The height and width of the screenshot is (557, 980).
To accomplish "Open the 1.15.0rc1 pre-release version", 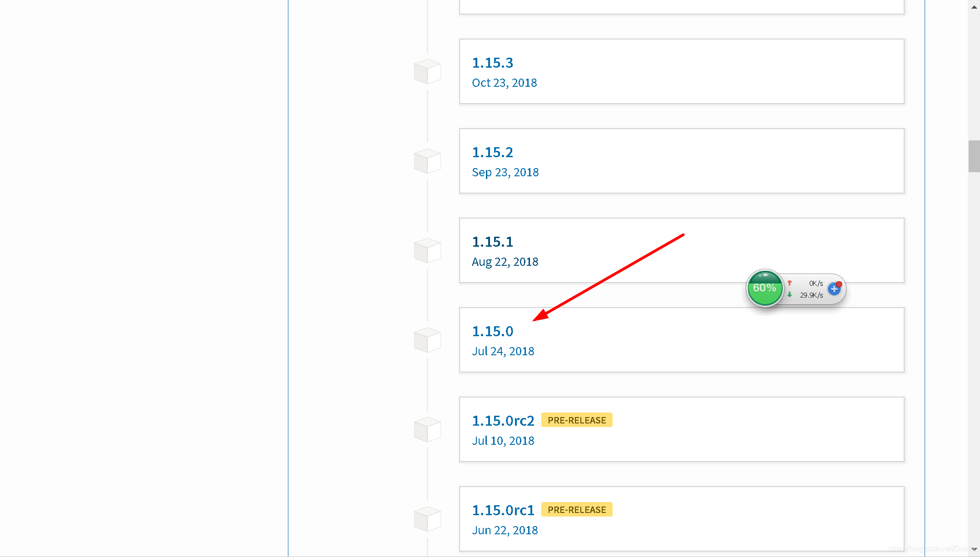I will click(x=503, y=510).
